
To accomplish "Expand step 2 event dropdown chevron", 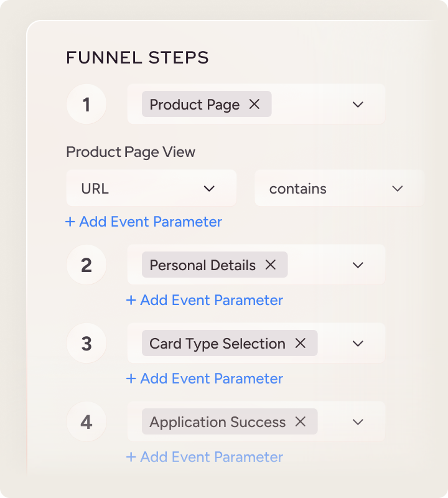I will click(x=358, y=265).
